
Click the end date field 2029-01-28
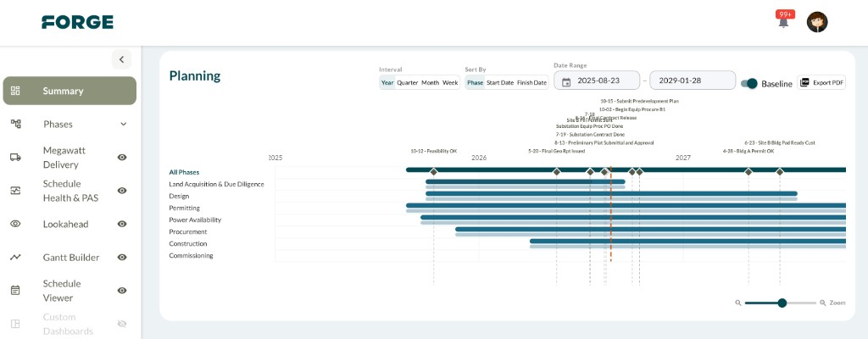click(693, 81)
